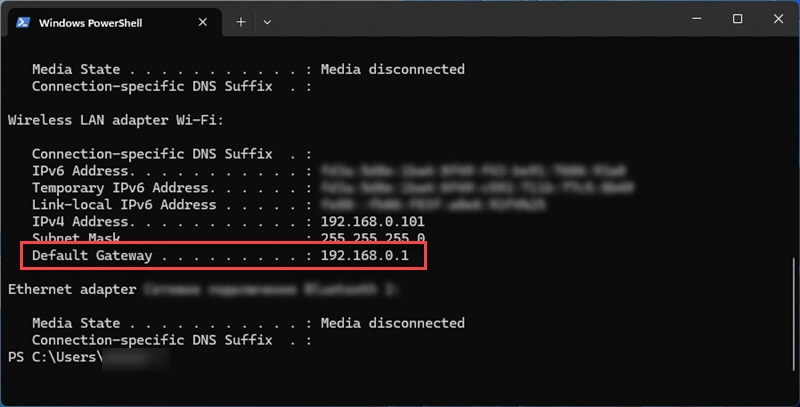Screen dimensions: 800x407
Task: Click the 'Default Gateway' label
Action: [92, 256]
